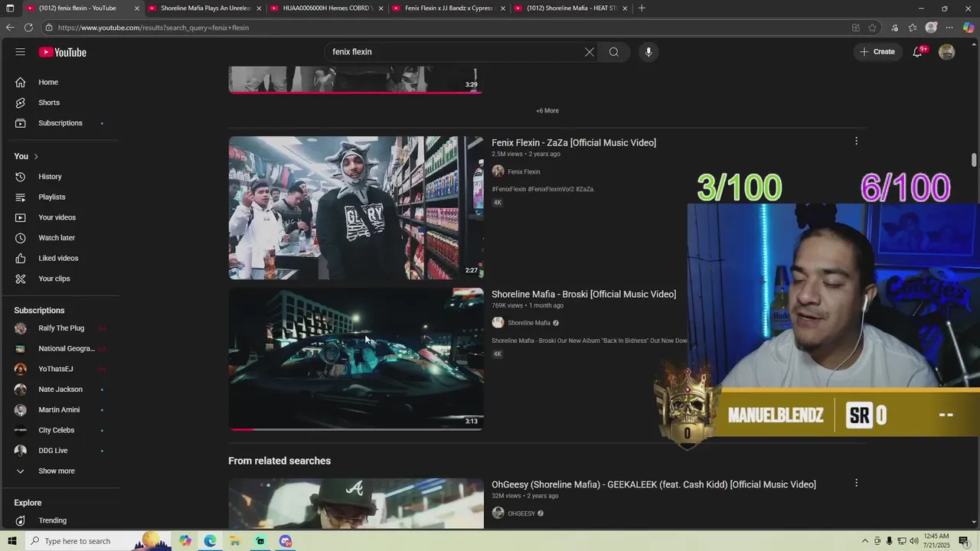Screen dimensions: 980x551
Task: Bookmark this page with star icon
Action: click(872, 28)
